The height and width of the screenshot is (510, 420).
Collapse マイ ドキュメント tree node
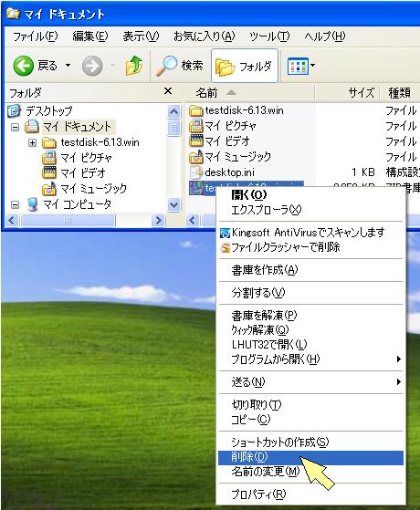(15, 127)
